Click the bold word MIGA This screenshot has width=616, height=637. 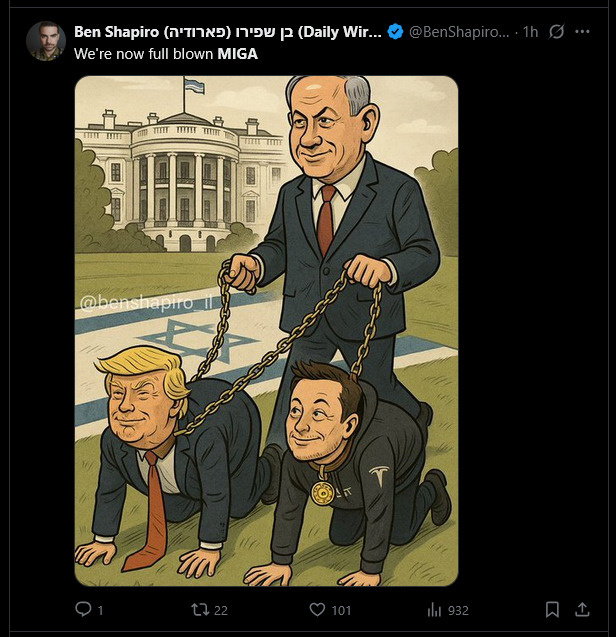(237, 54)
